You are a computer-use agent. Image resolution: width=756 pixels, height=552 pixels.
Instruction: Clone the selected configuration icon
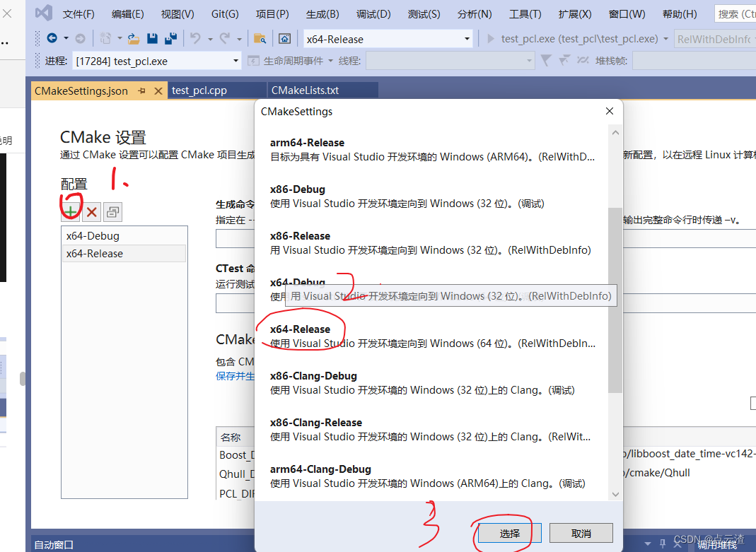pyautogui.click(x=113, y=211)
